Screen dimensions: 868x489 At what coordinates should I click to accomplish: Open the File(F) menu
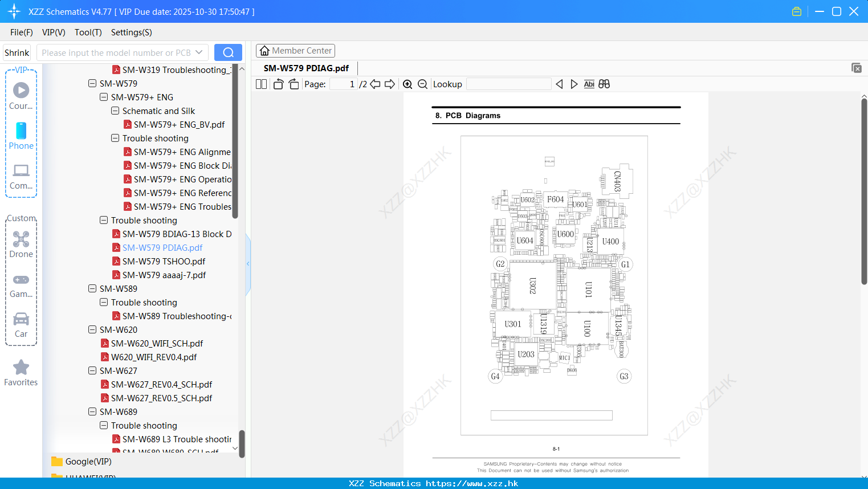coord(22,32)
